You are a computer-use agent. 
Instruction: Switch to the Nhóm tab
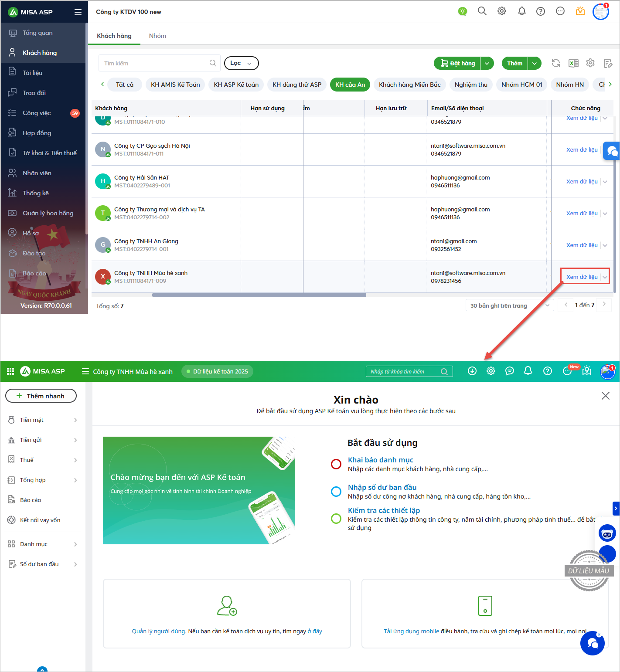(157, 36)
